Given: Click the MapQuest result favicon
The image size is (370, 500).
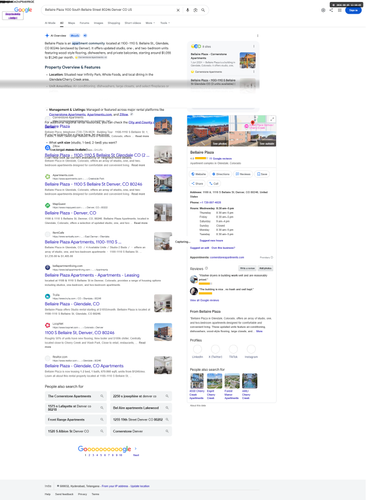Looking at the screenshot, I should [x=48, y=205].
